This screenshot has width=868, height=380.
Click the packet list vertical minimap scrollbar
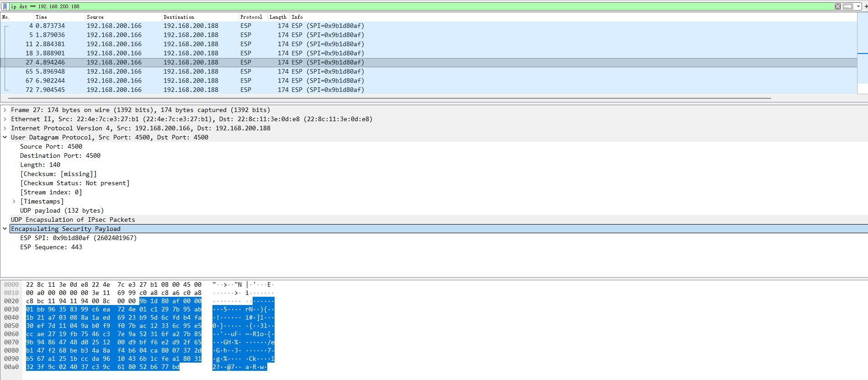(x=863, y=54)
